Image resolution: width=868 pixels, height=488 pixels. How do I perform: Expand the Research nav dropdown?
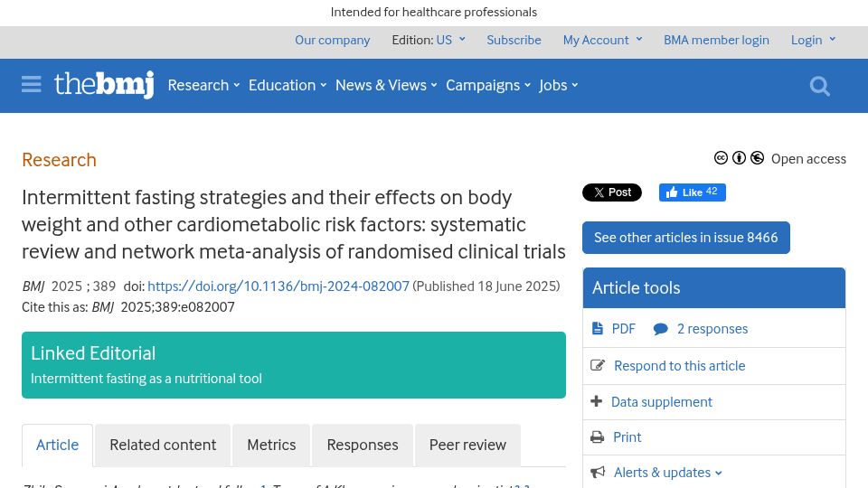pos(203,85)
